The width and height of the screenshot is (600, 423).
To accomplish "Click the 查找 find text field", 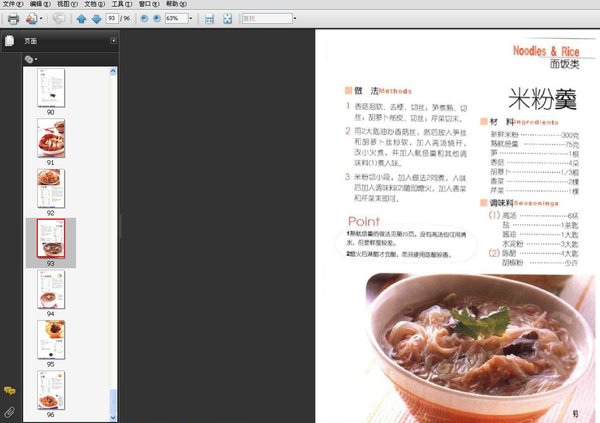I will click(x=267, y=18).
